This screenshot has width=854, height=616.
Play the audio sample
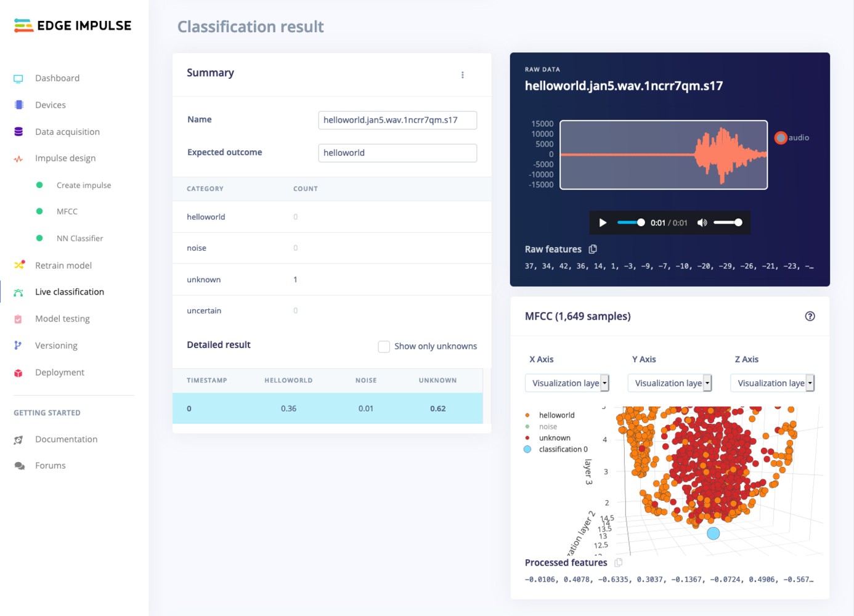point(603,222)
